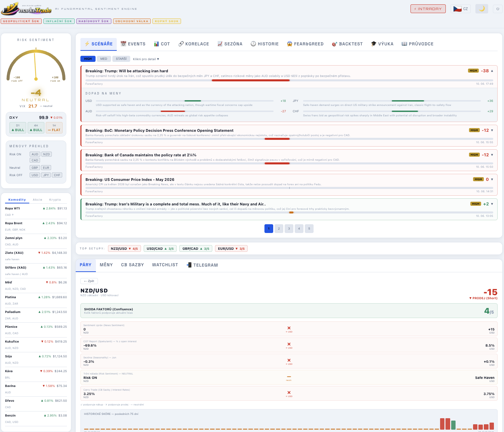
Task: Select the Akcie tab
Action: coord(38,200)
